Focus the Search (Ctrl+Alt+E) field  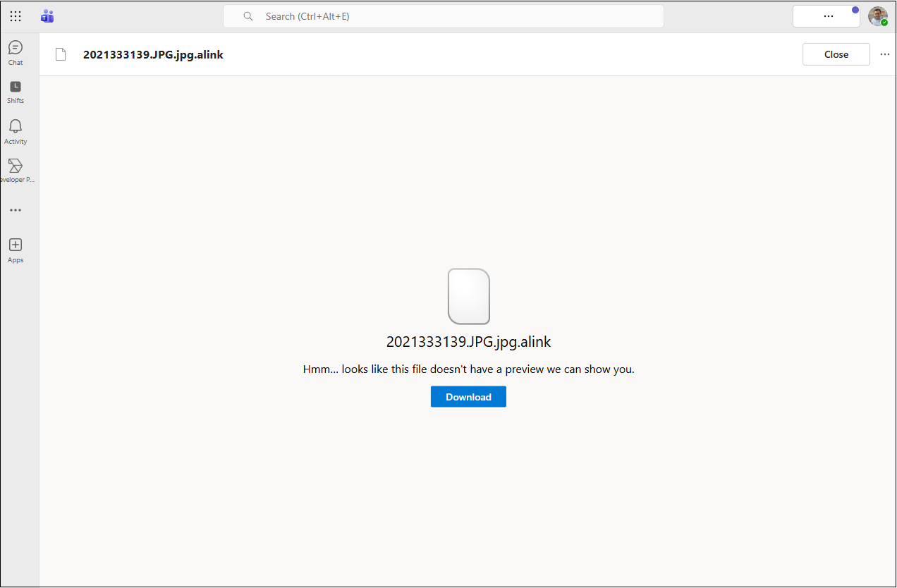coord(451,16)
